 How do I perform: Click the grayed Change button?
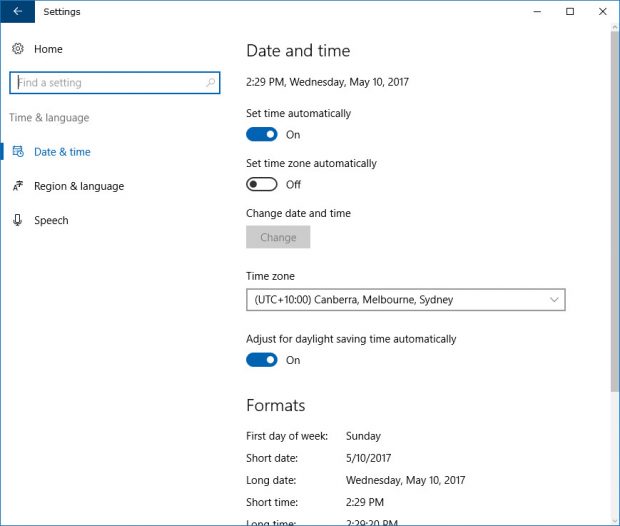coord(278,237)
